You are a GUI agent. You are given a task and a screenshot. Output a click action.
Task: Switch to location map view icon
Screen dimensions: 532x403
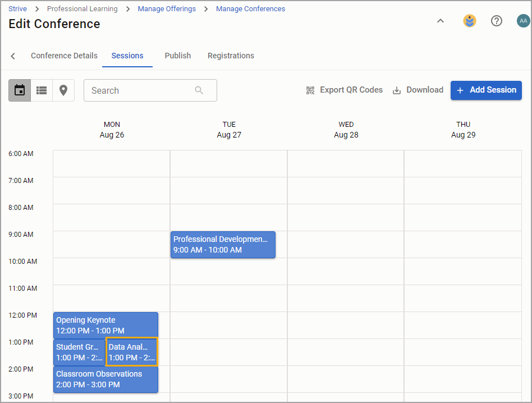63,90
